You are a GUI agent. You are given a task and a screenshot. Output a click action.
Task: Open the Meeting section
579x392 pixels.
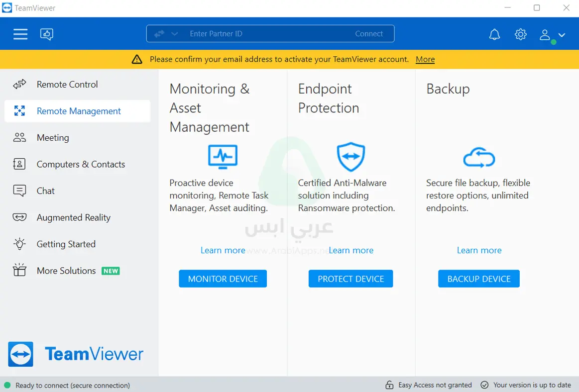tap(53, 138)
